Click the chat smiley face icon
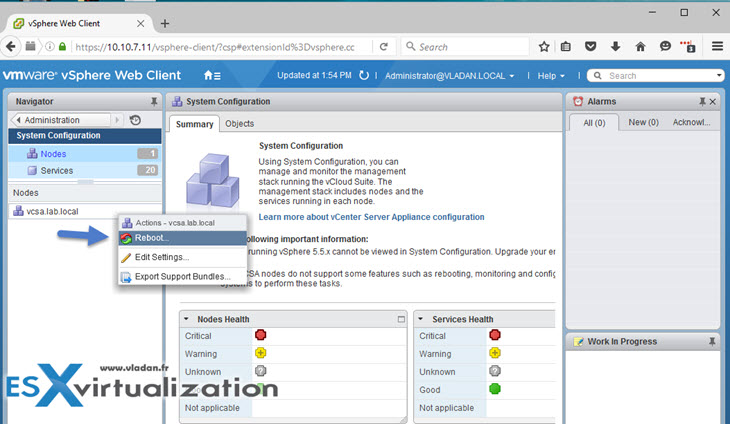730x424 pixels. 665,46
